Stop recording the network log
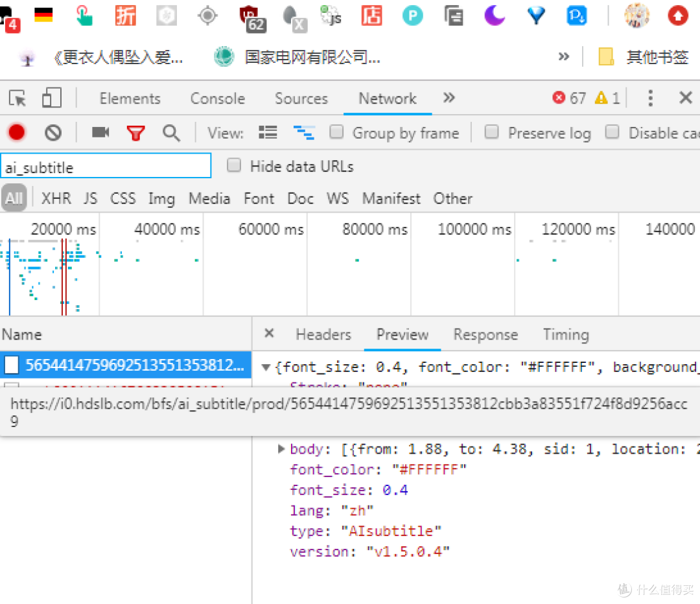The image size is (700, 604). click(17, 133)
